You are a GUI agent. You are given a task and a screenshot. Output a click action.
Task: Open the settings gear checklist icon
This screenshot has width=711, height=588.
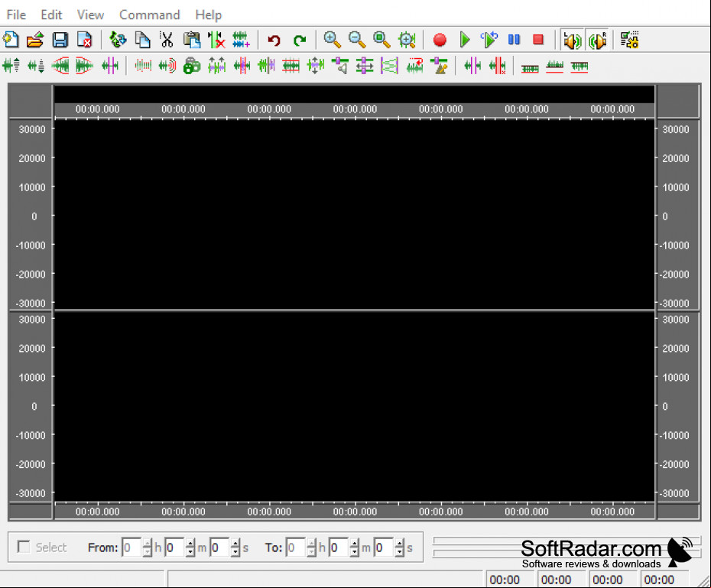630,40
